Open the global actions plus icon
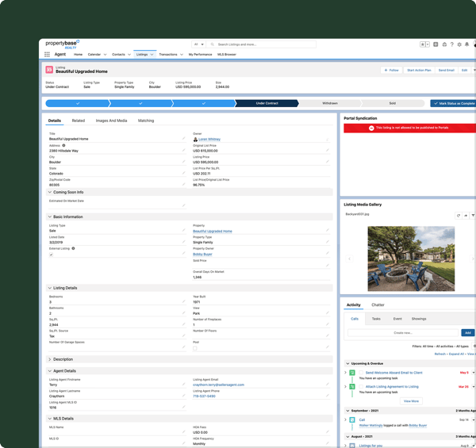The width and height of the screenshot is (476, 448). coord(436,44)
